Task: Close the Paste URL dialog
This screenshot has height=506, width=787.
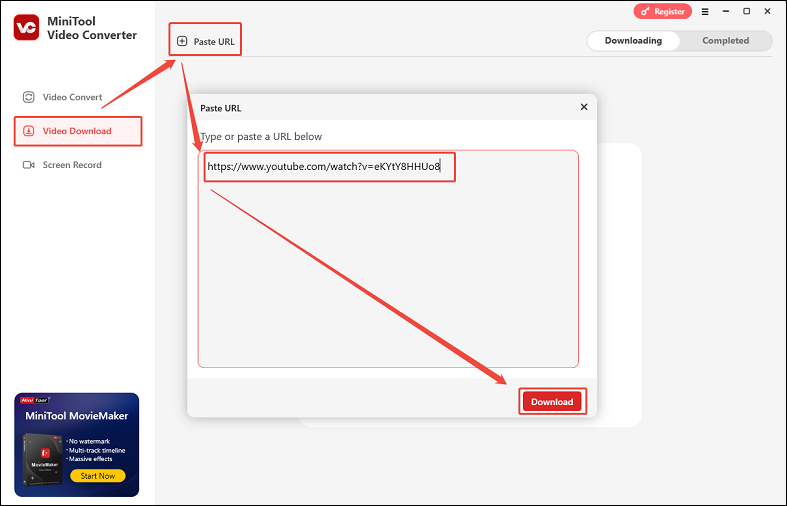Action: point(584,107)
